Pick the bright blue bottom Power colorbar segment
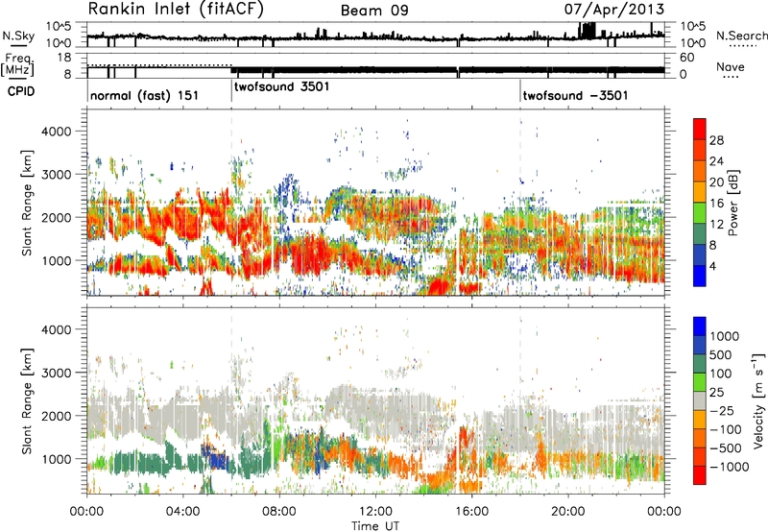This screenshot has width=768, height=532. click(x=700, y=277)
